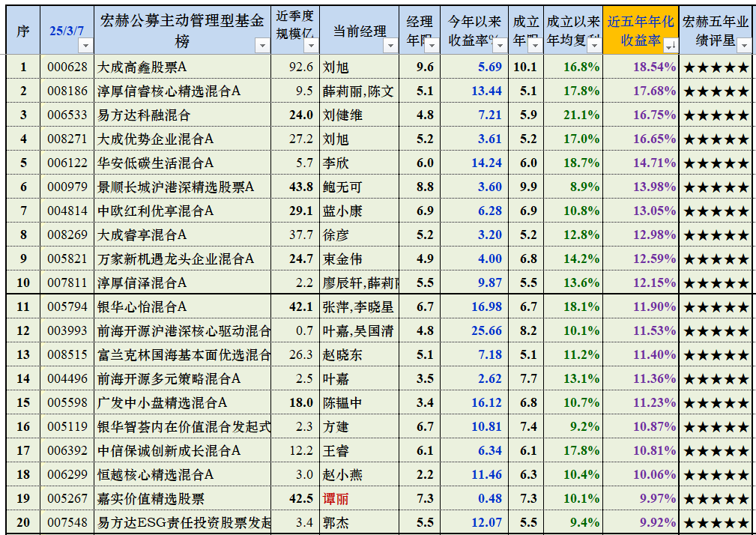756x535 pixels.
Task: Select year-to-date return 0.48
Action: point(490,499)
